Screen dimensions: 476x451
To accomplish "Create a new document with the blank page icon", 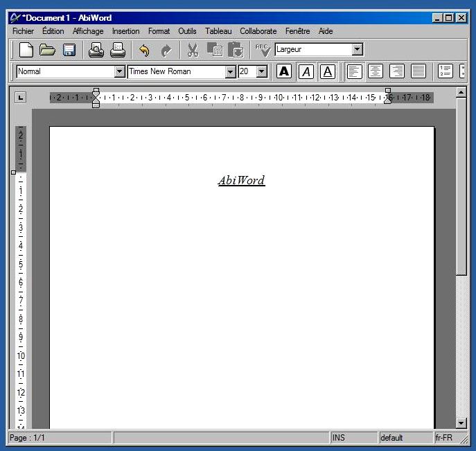I will (x=26, y=50).
